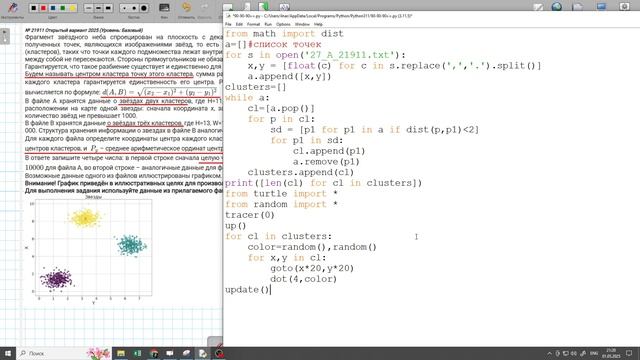
Task: Click the 'goto(x*20,y*20)' line in code
Action: point(312,269)
